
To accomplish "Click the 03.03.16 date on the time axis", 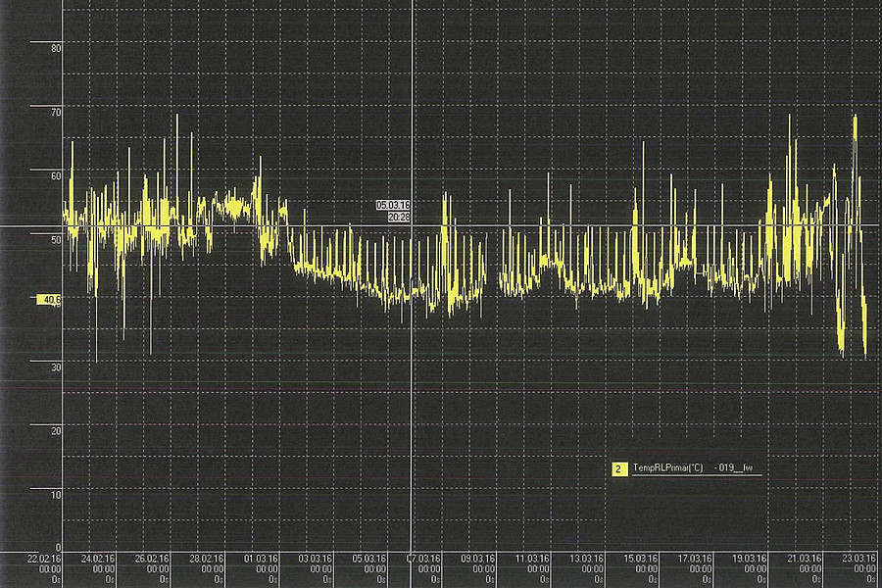I will click(315, 559).
